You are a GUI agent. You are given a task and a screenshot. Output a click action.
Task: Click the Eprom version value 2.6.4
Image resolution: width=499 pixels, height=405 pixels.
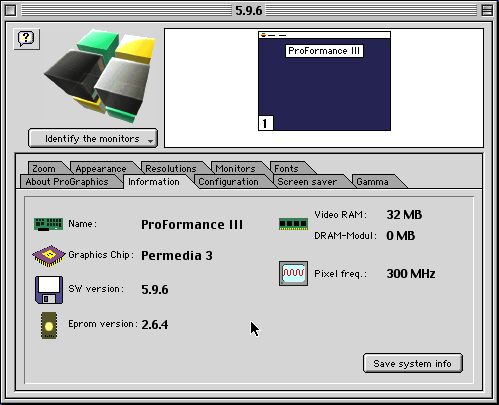pyautogui.click(x=155, y=324)
